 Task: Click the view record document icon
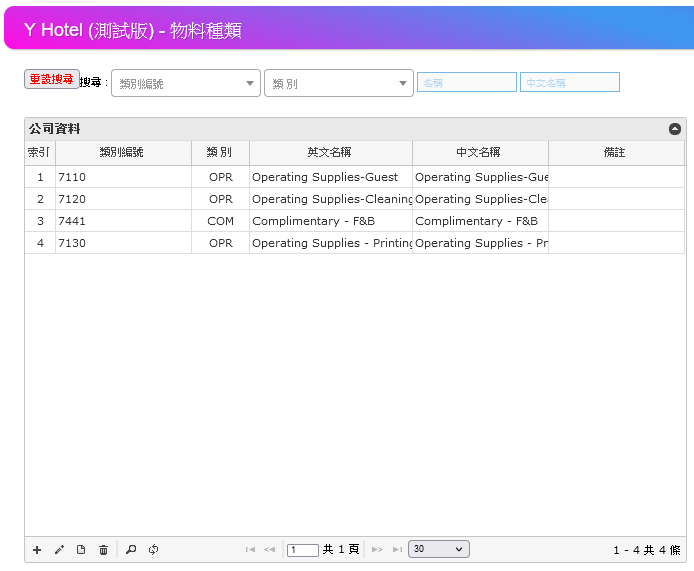81,550
